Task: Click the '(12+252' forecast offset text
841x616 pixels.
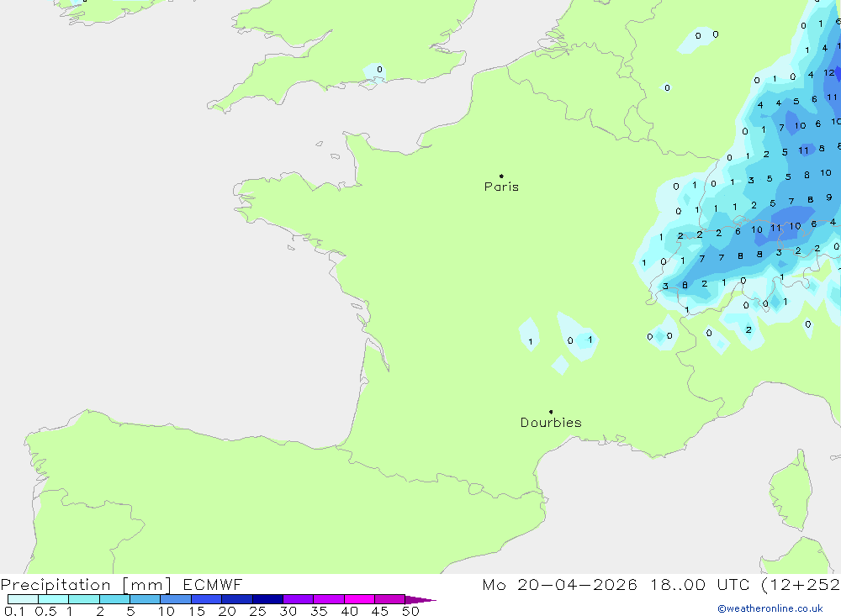Action: (801, 584)
